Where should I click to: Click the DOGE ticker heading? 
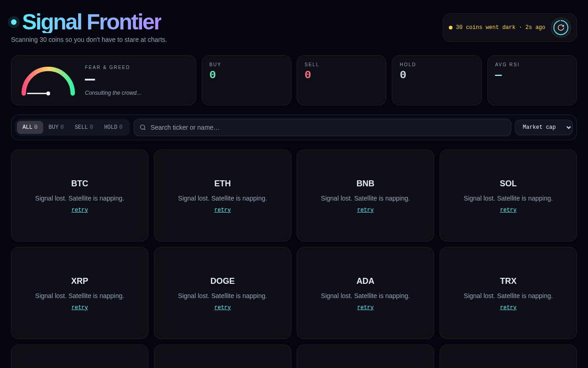[x=222, y=281]
